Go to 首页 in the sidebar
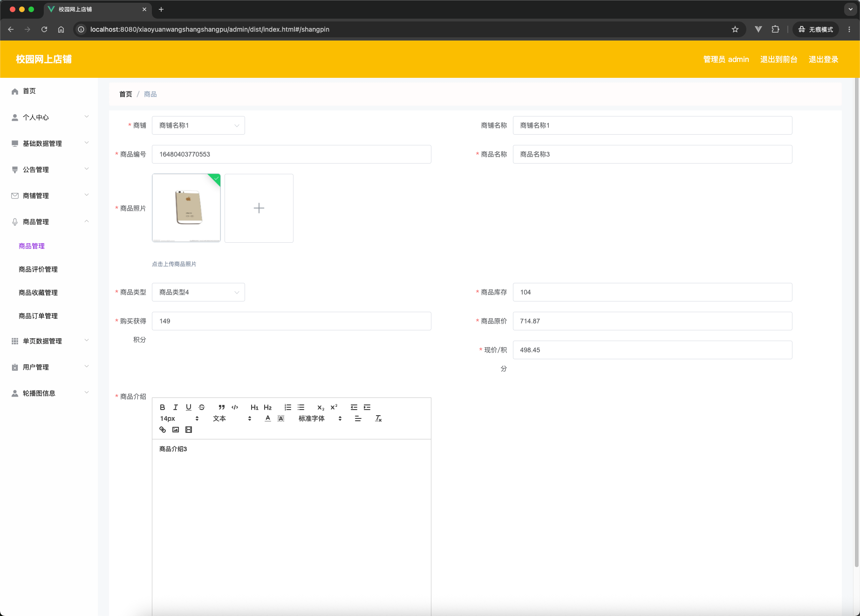Image resolution: width=860 pixels, height=616 pixels. [x=49, y=91]
